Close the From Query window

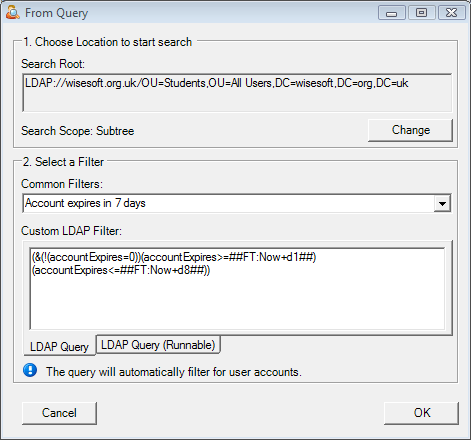(452, 13)
